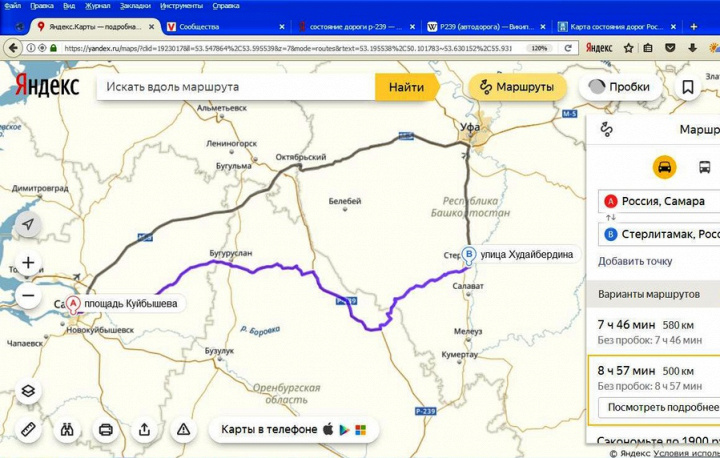The height and width of the screenshot is (458, 720).
Task: Report map error warning icon
Action: click(183, 430)
